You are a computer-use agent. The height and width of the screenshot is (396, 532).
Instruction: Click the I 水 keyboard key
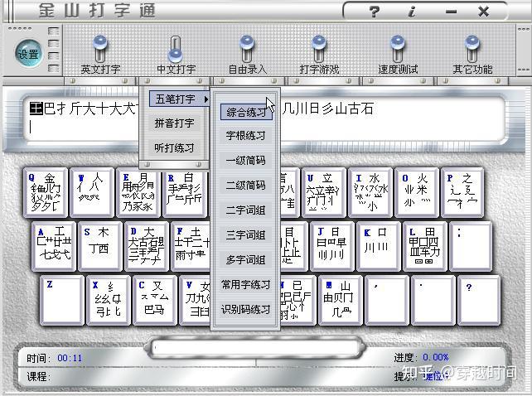pos(370,192)
